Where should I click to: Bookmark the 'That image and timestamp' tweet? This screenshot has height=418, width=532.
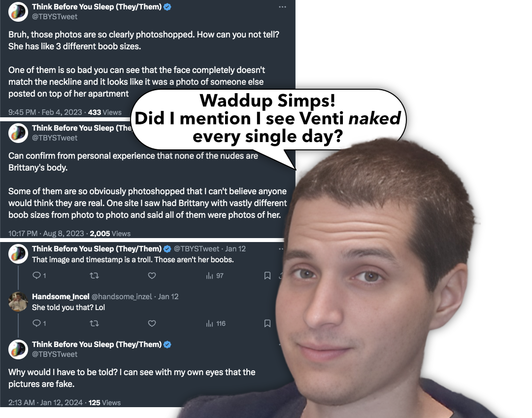pyautogui.click(x=267, y=276)
